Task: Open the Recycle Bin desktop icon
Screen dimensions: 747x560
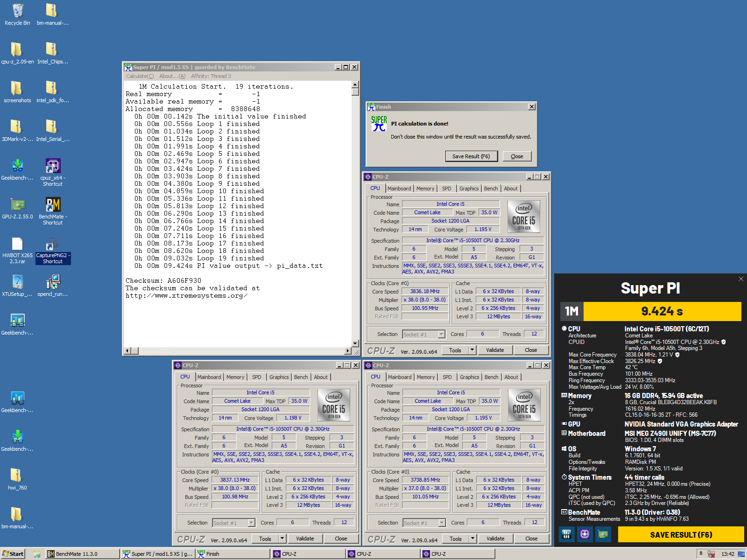Action: [x=17, y=11]
